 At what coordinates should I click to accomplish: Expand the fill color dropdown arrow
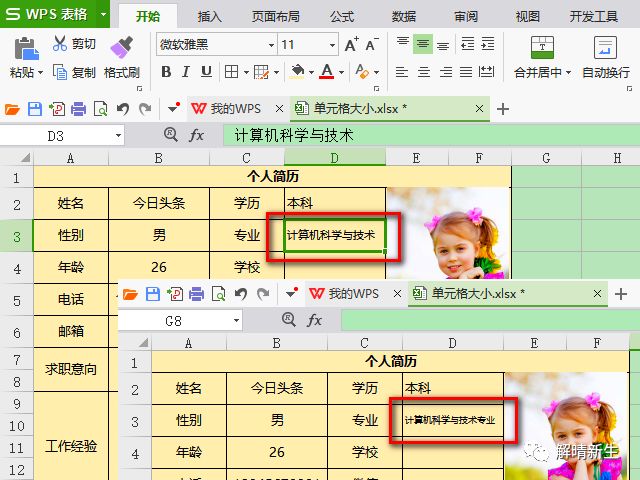click(x=311, y=73)
